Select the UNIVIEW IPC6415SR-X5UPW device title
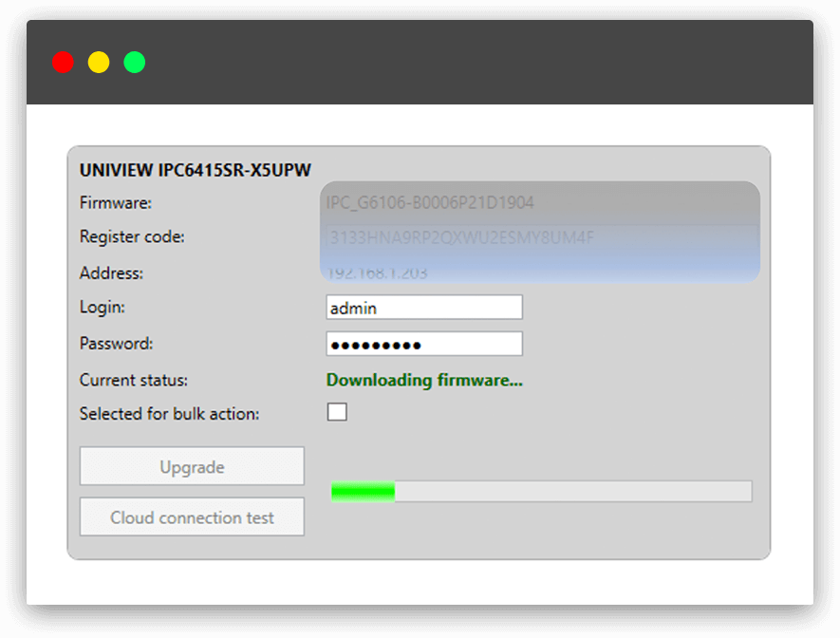The width and height of the screenshot is (840, 638). click(196, 171)
